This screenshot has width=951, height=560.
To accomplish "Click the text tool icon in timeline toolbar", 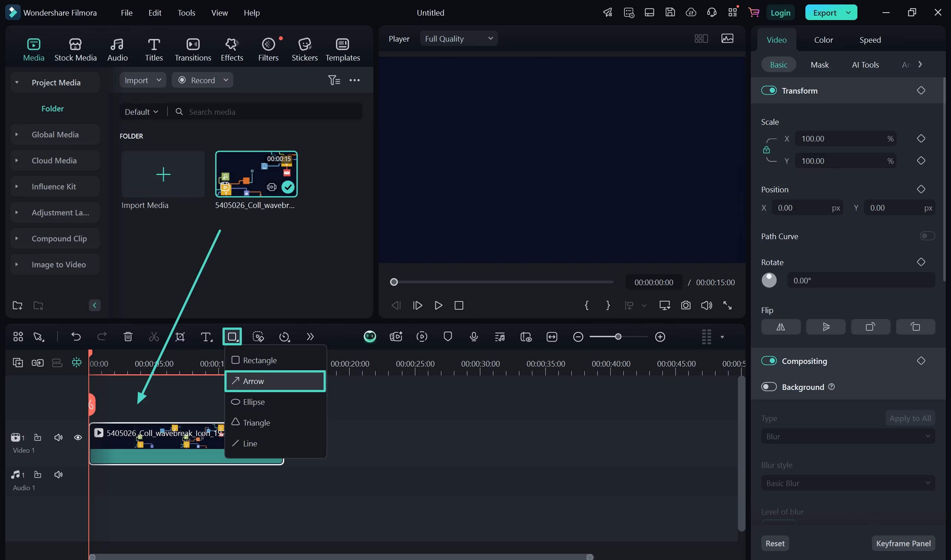I will tap(206, 336).
